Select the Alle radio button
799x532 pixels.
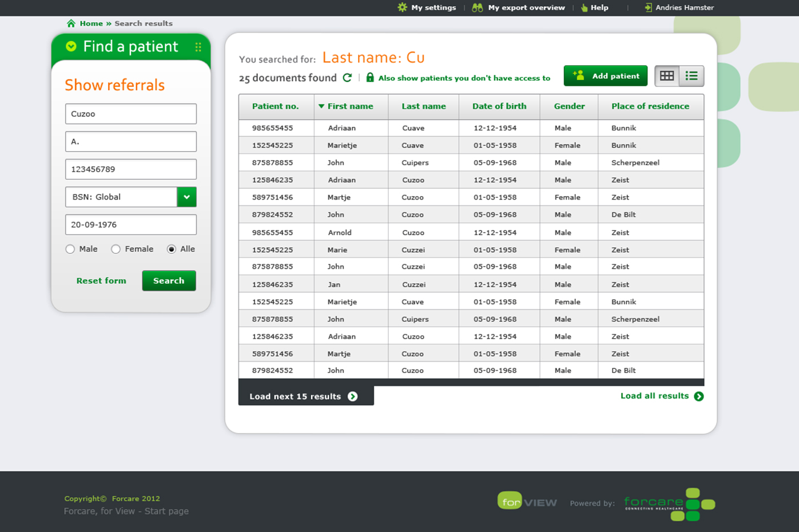172,249
